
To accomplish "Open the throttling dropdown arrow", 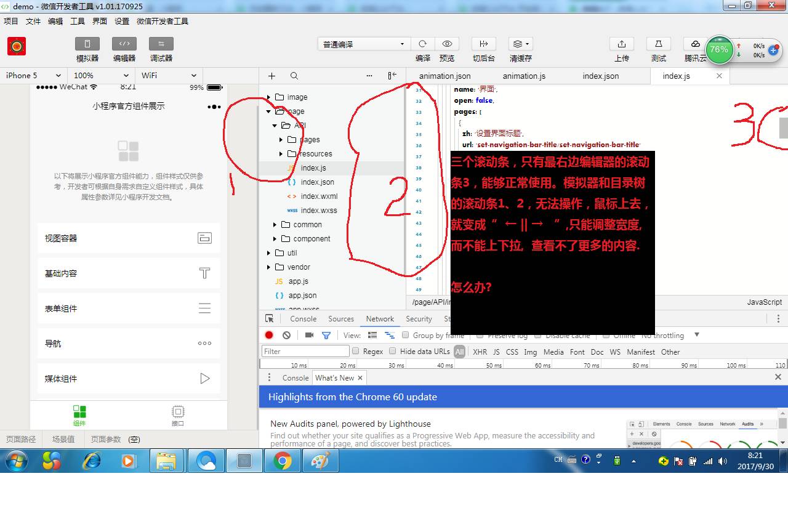I will click(x=697, y=335).
